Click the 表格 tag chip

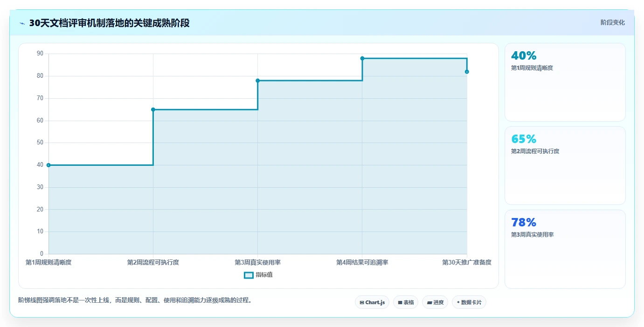pos(406,302)
